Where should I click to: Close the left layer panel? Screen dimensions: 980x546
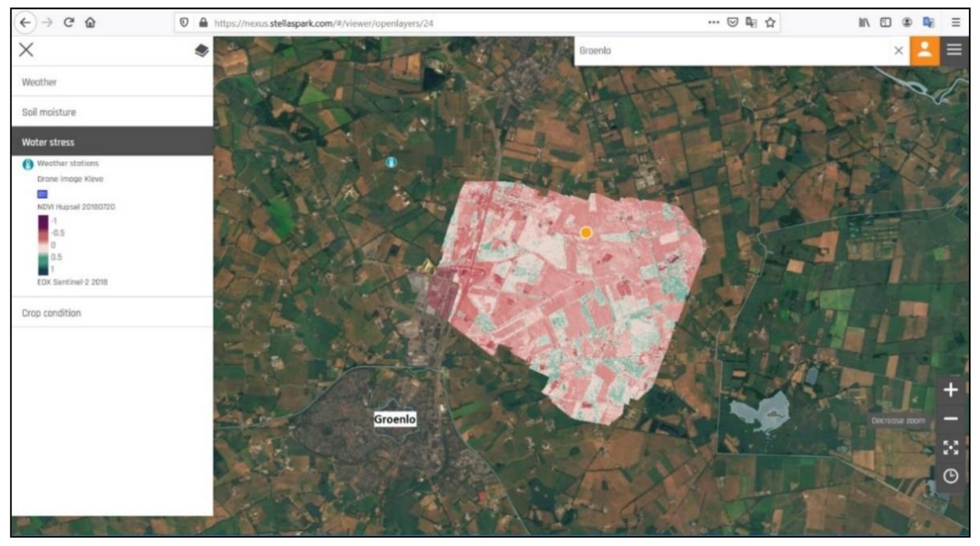click(27, 50)
